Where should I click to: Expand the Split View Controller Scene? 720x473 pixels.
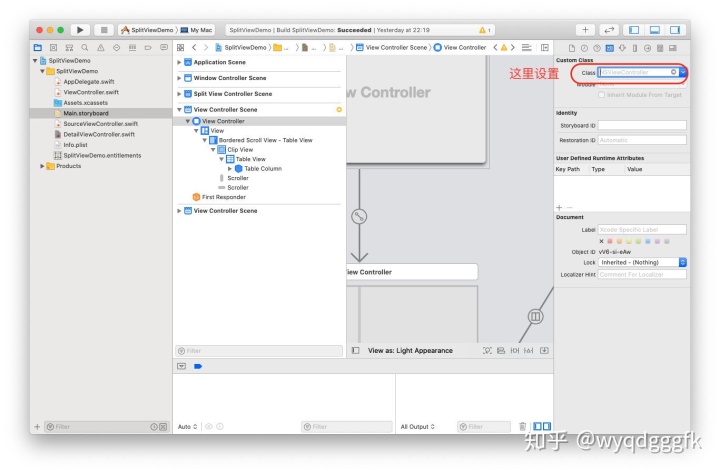click(x=179, y=94)
